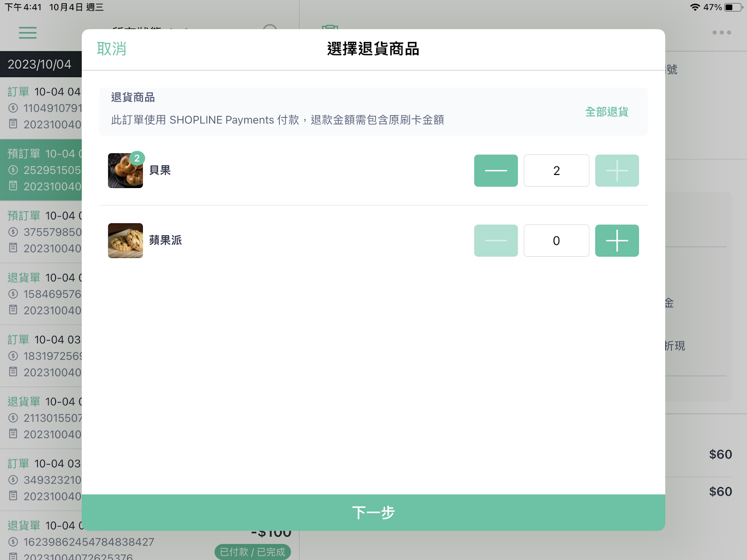This screenshot has width=747, height=560.
Task: Edit the 蘋果派 quantity field
Action: (557, 241)
